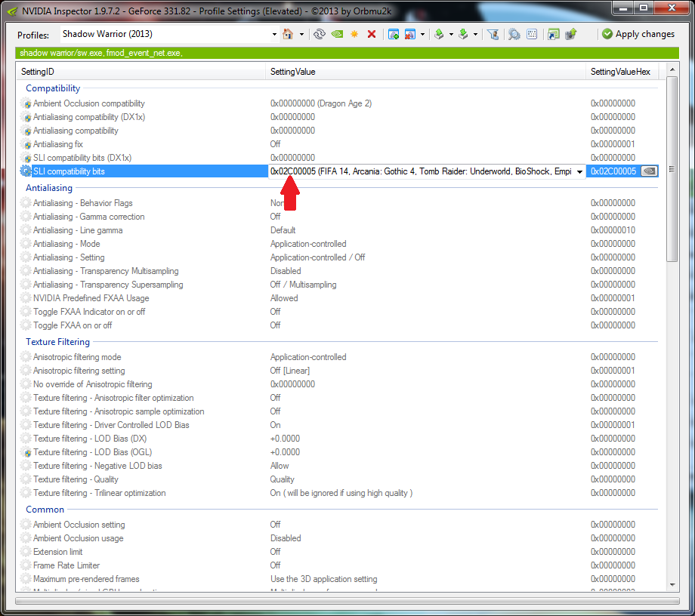Click gear icon beside Texture filtering - Quality
The height and width of the screenshot is (616, 695).
pyautogui.click(x=26, y=479)
